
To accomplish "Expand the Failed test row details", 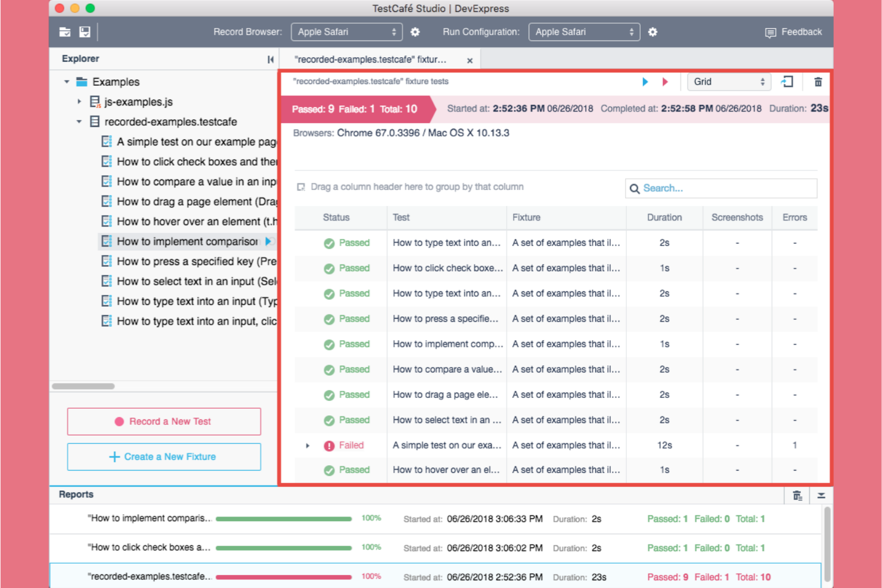I will (308, 446).
